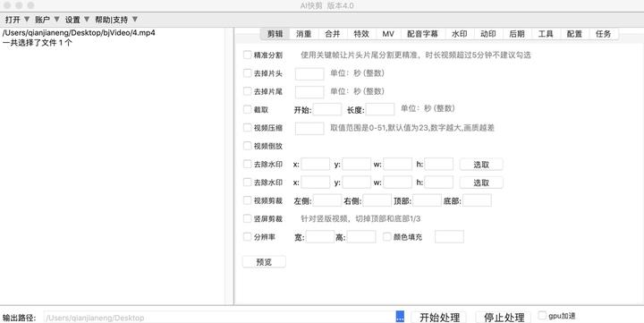
Task: Show the 任务 tab
Action: 603,34
